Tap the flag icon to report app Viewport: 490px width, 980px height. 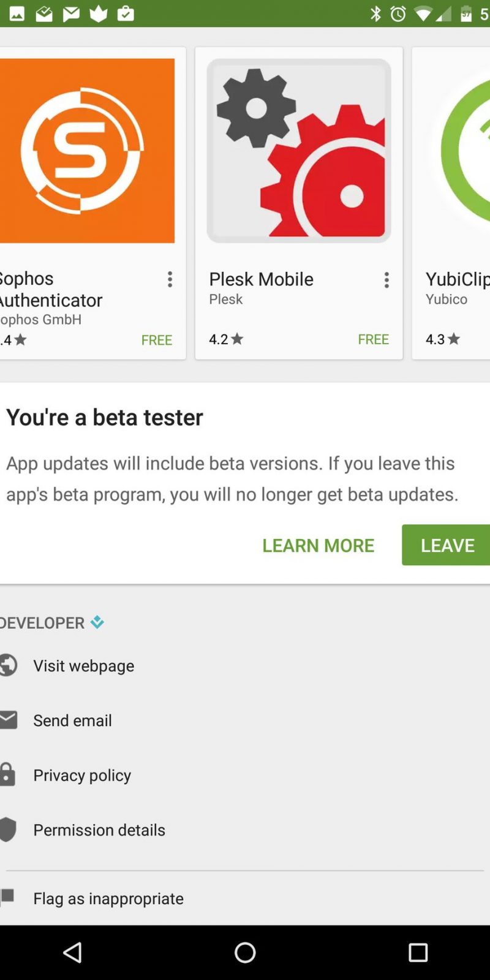(x=8, y=898)
